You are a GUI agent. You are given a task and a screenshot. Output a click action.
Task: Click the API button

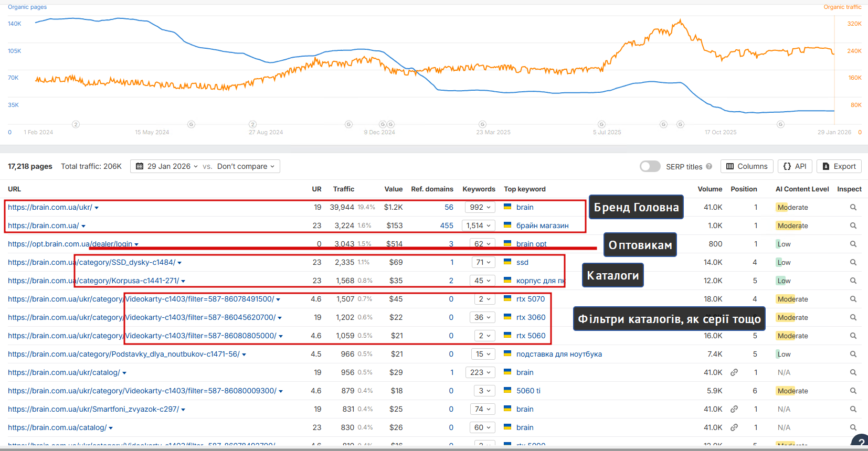[x=795, y=166]
